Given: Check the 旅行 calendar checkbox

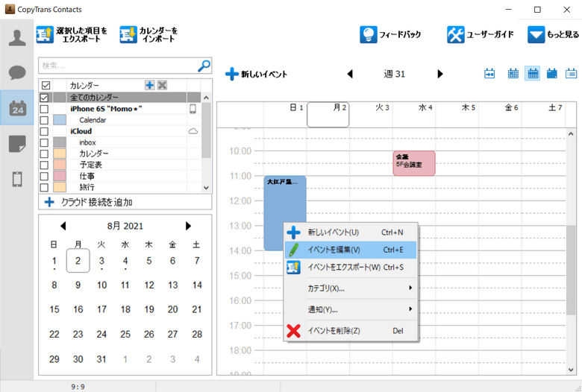Looking at the screenshot, I should [44, 187].
